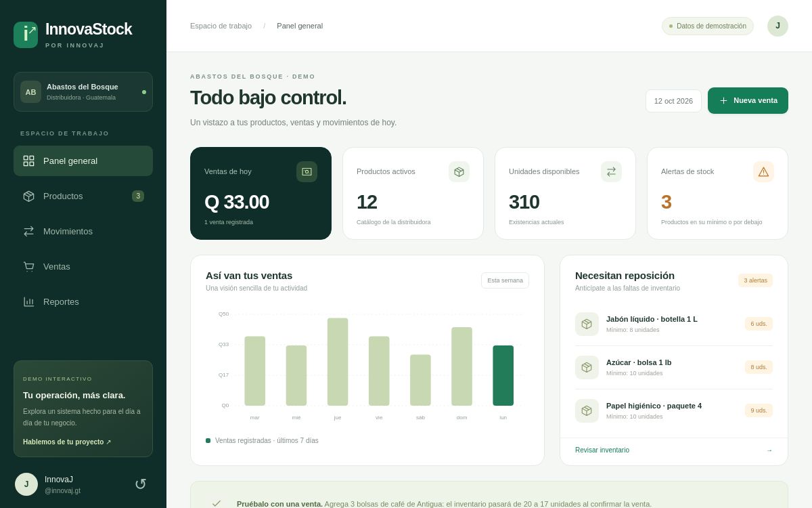Click the reset arrow icon beside InnovaJ

(140, 484)
